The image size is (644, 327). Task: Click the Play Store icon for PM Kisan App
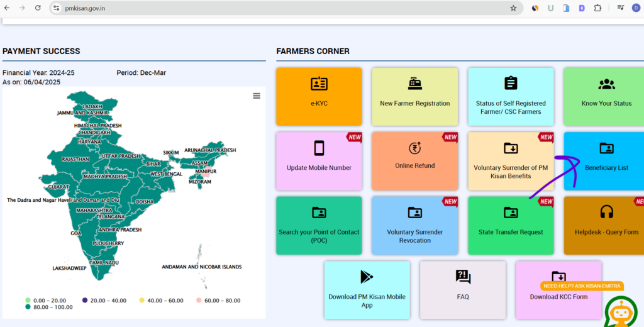[x=367, y=277]
